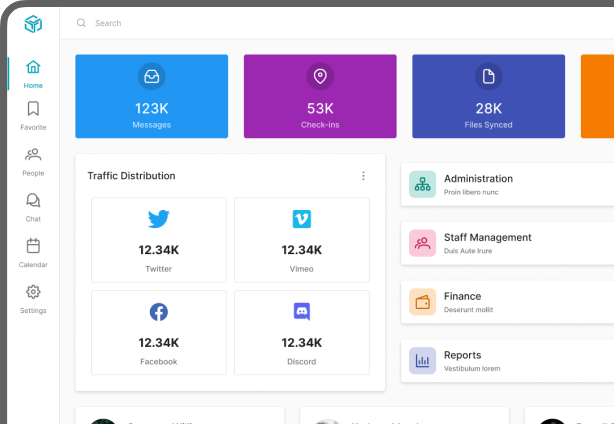Click the 12.34K value above Vimeo
The height and width of the screenshot is (424, 614).
point(302,250)
